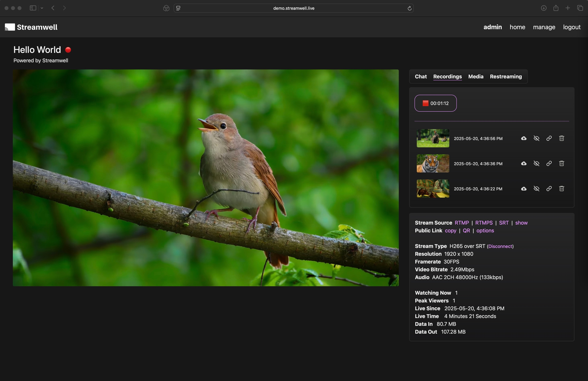588x381 pixels.
Task: Open Safari downloads icon
Action: (544, 8)
